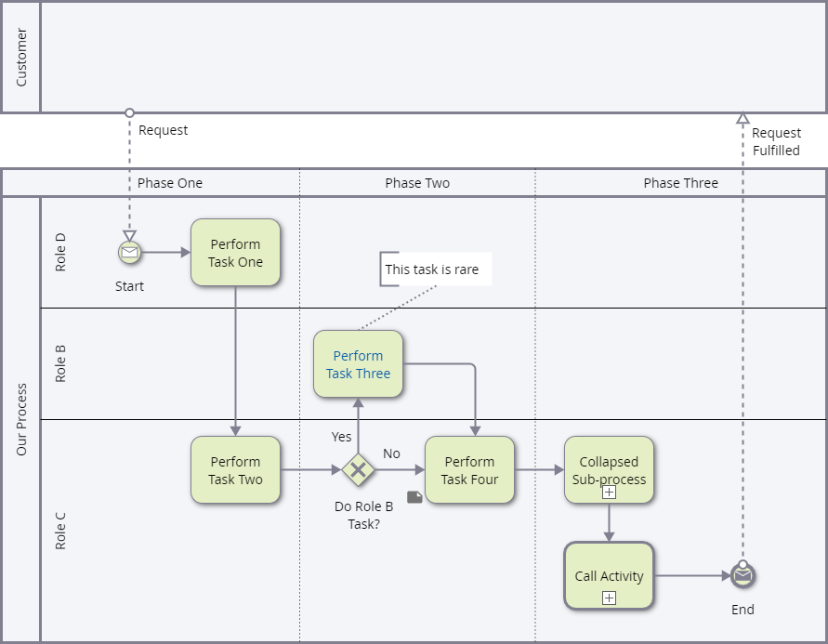Select the Phase One column header
This screenshot has width=828, height=644.
[170, 183]
